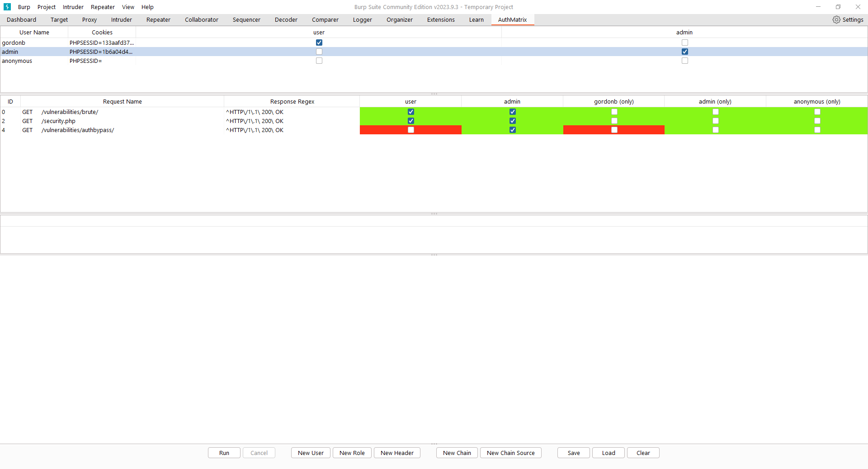Uncheck admin role for /vulnerabilities/brute/ request
The image size is (868, 469).
click(513, 112)
